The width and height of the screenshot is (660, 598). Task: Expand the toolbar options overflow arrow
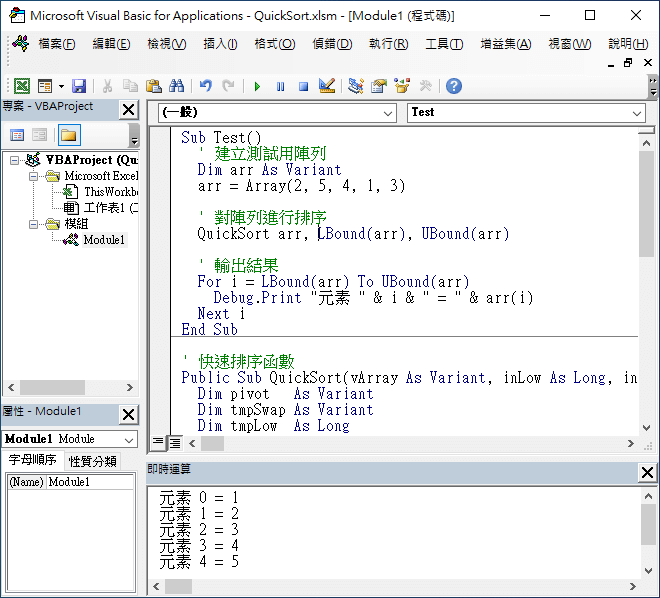(652, 86)
